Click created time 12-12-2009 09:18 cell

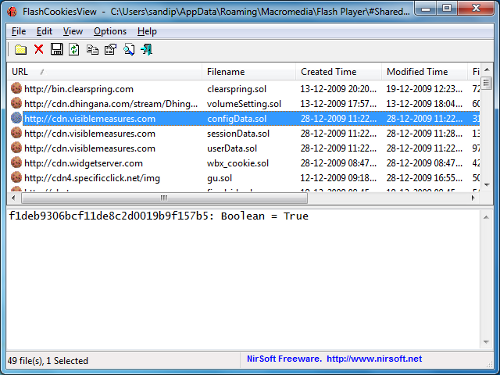pos(338,178)
